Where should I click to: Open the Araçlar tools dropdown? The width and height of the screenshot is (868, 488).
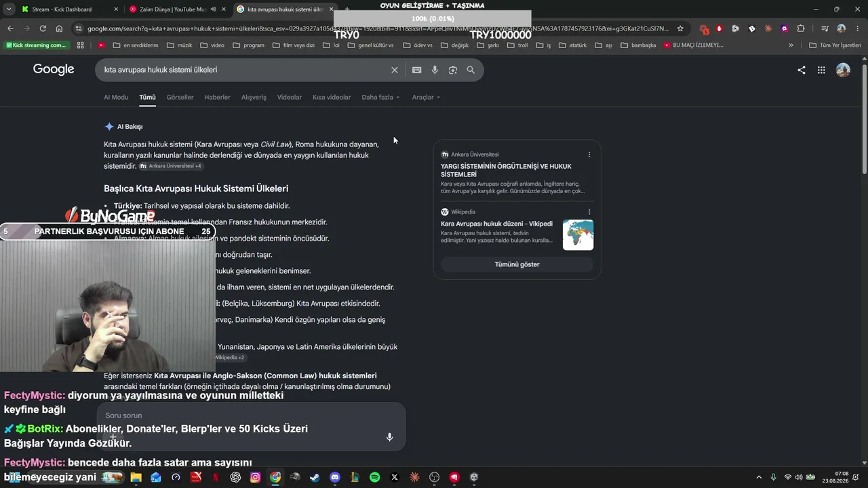click(426, 97)
